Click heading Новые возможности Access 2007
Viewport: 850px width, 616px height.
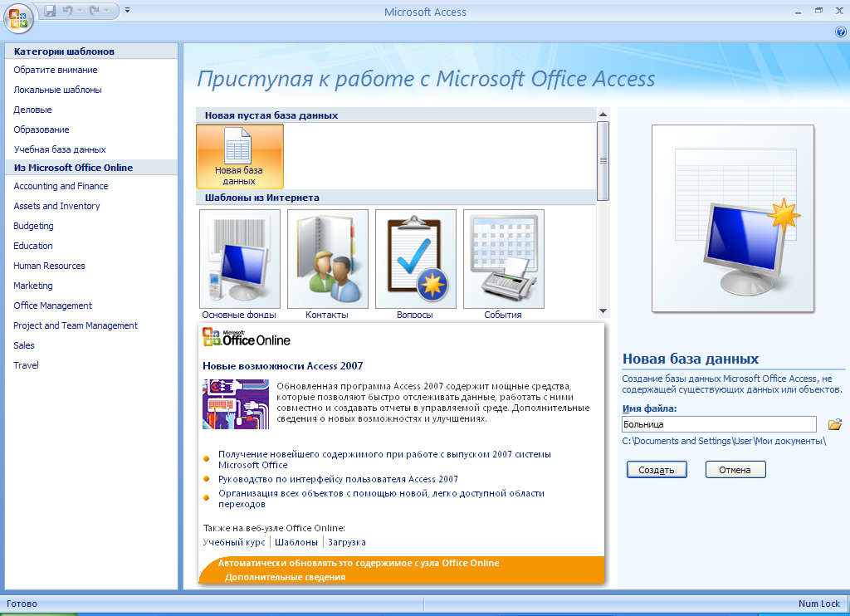coord(282,366)
